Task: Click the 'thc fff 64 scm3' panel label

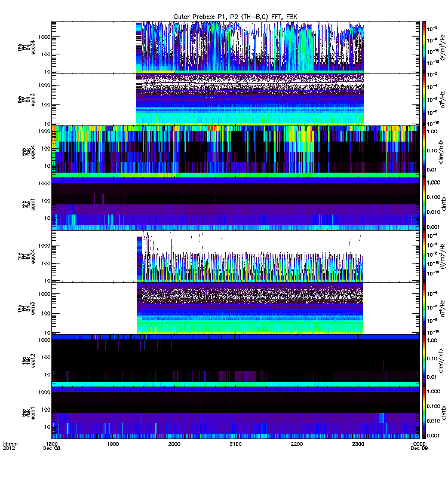Action: (26, 308)
